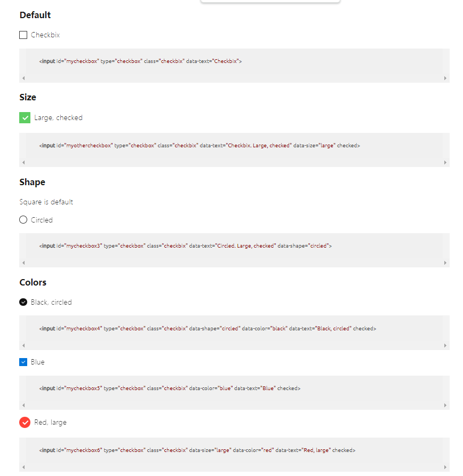Click left scroll arrow under mycheckbox5 code
The height and width of the screenshot is (476, 463).
pyautogui.click(x=23, y=405)
